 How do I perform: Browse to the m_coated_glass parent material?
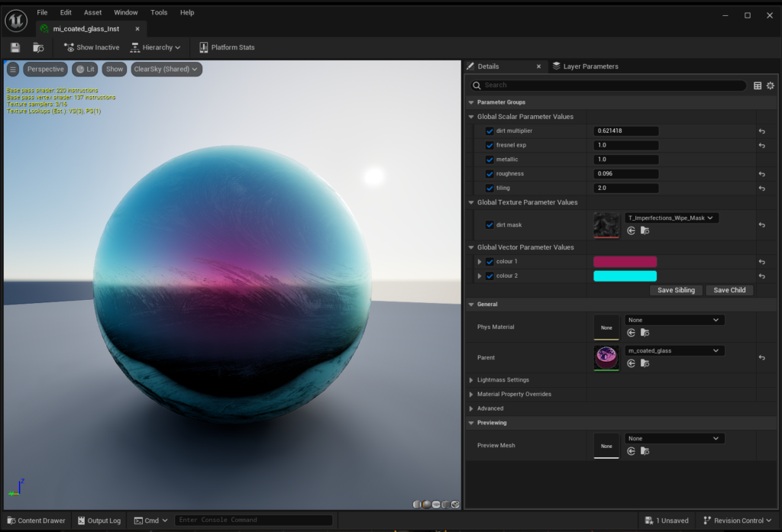point(644,365)
